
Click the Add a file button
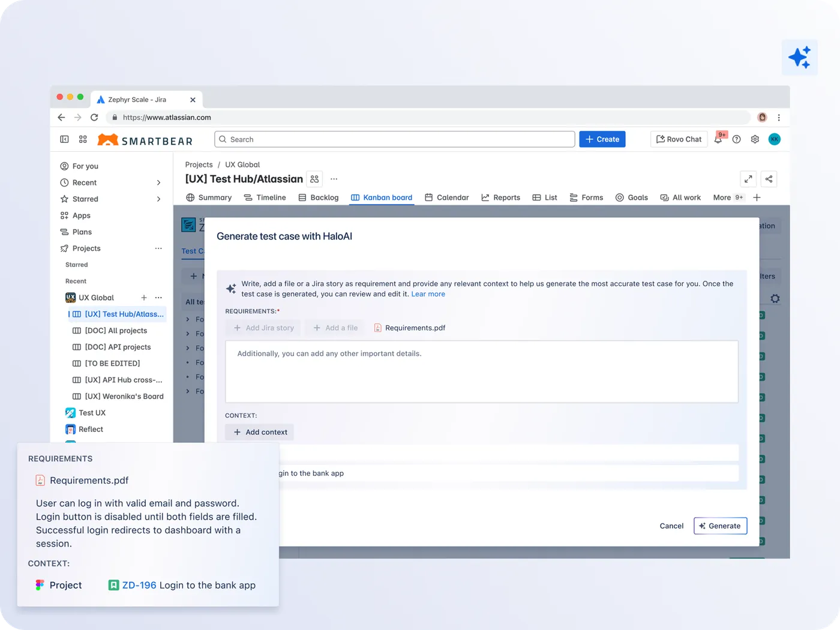point(335,328)
